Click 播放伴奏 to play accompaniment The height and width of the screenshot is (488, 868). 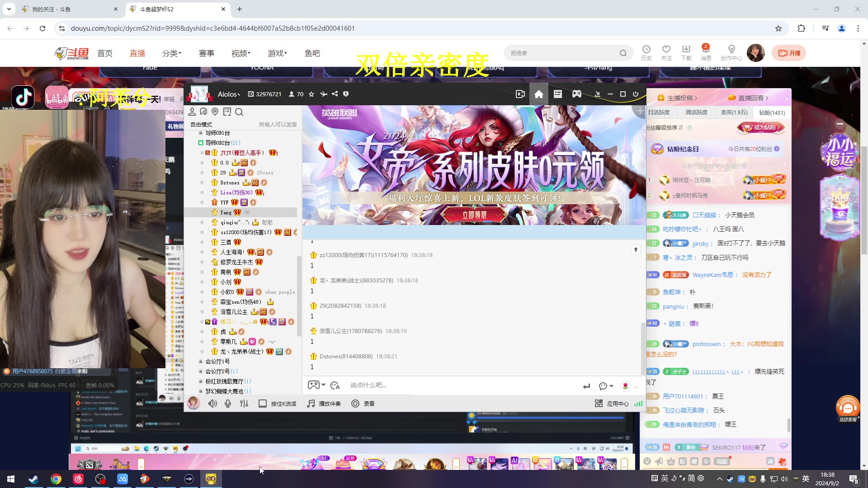pos(324,404)
